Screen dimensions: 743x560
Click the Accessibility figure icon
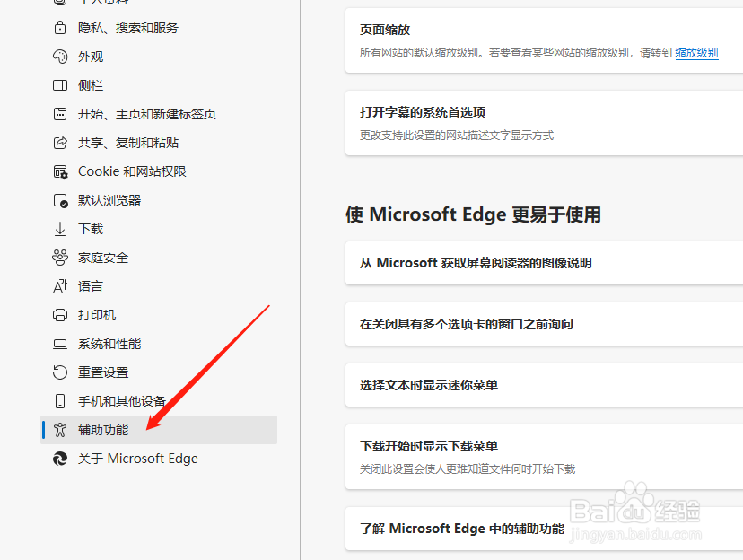pyautogui.click(x=60, y=430)
